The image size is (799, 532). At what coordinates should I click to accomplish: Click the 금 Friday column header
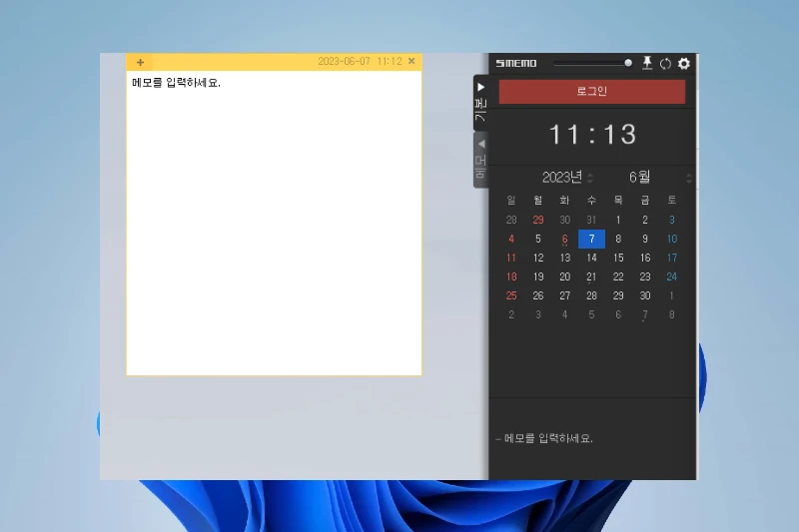(645, 200)
